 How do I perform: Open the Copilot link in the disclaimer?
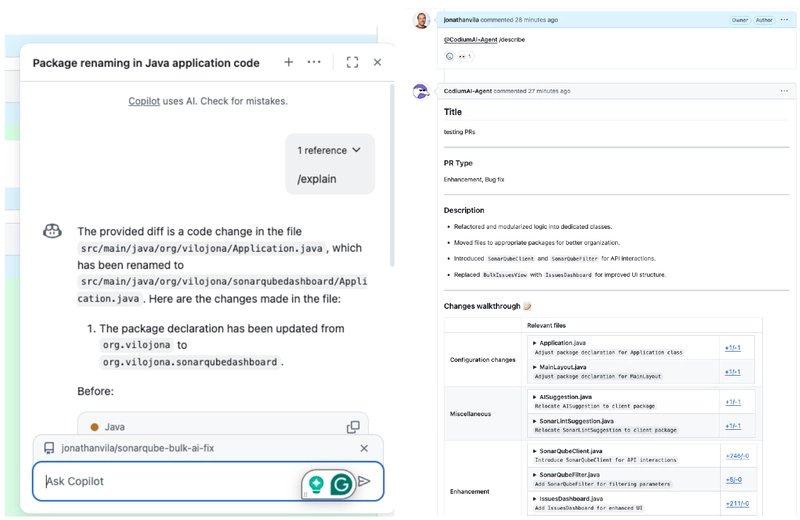144,101
